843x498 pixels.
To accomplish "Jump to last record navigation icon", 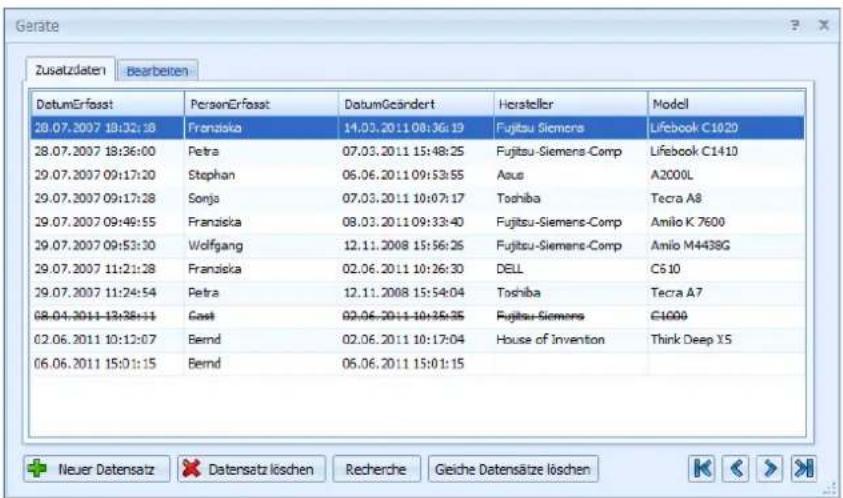I will tap(804, 468).
